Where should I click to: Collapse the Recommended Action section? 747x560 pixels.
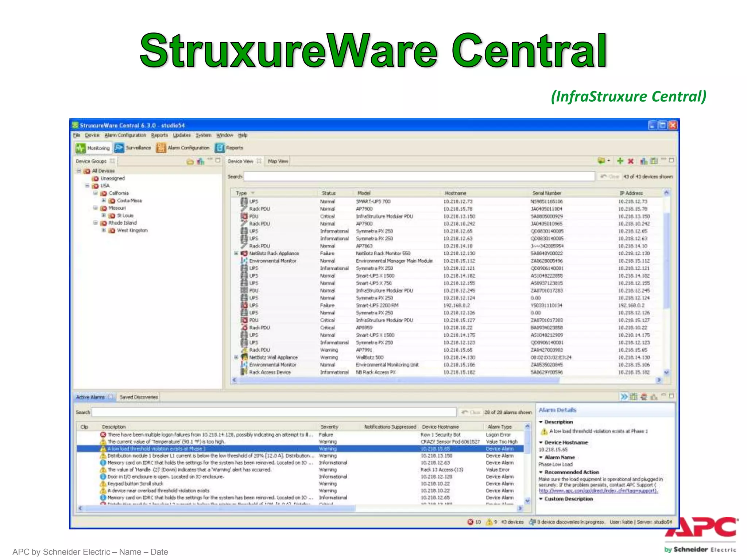point(541,472)
